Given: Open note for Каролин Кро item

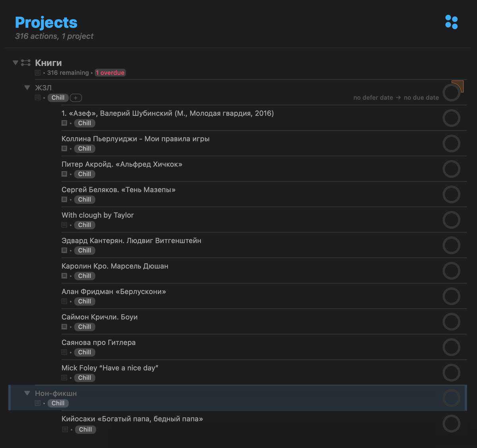Looking at the screenshot, I should pyautogui.click(x=64, y=276).
